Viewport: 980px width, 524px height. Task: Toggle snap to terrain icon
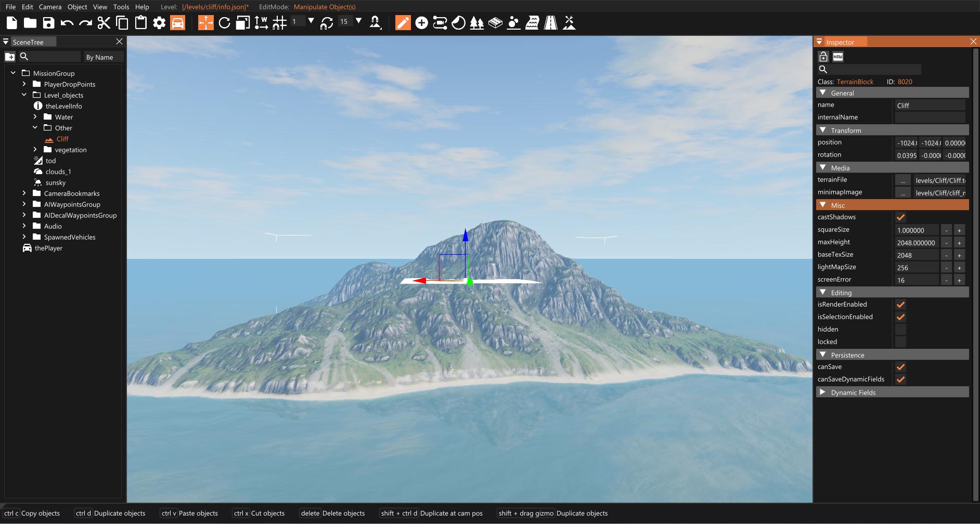click(x=375, y=23)
